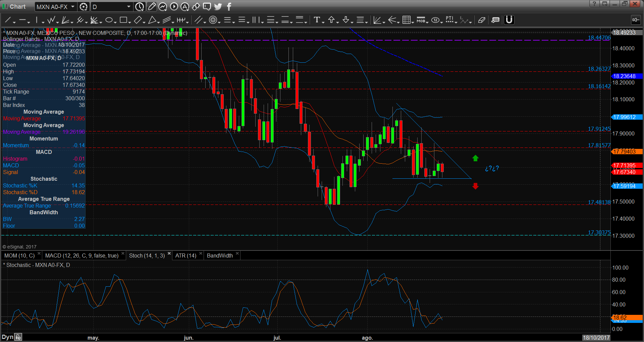Select the zigzag polyline tool
This screenshot has height=342, width=644.
click(51, 20)
